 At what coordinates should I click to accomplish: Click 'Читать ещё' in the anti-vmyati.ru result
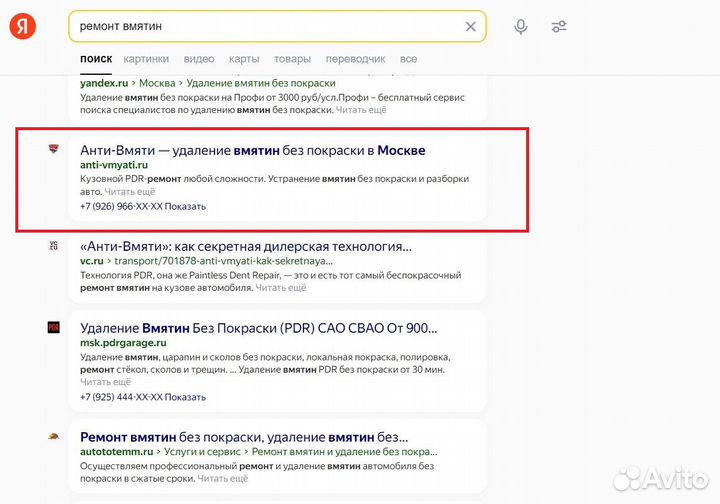pyautogui.click(x=129, y=191)
